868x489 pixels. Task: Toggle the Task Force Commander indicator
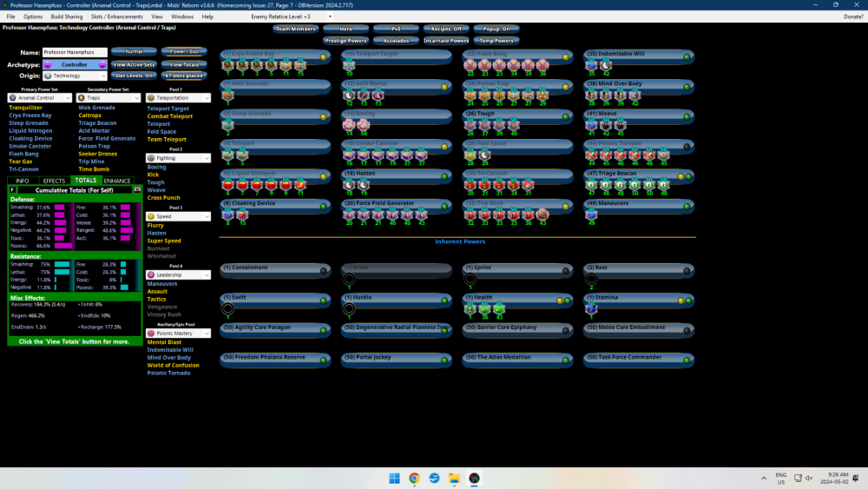pos(687,360)
